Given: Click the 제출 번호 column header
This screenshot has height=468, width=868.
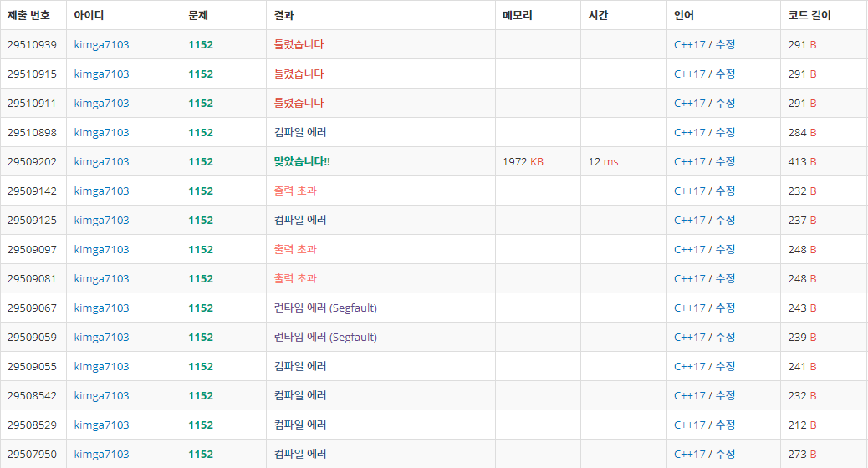Looking at the screenshot, I should tap(28, 16).
